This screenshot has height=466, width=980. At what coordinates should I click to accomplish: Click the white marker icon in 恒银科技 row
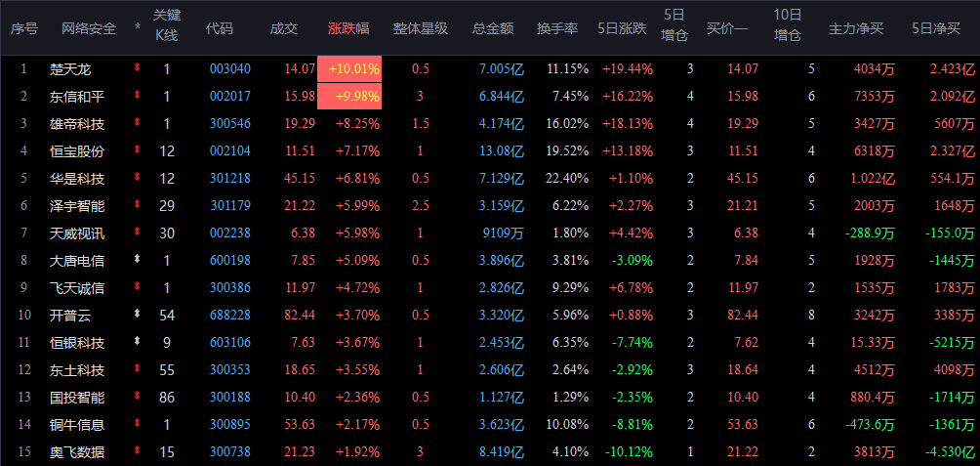[138, 342]
